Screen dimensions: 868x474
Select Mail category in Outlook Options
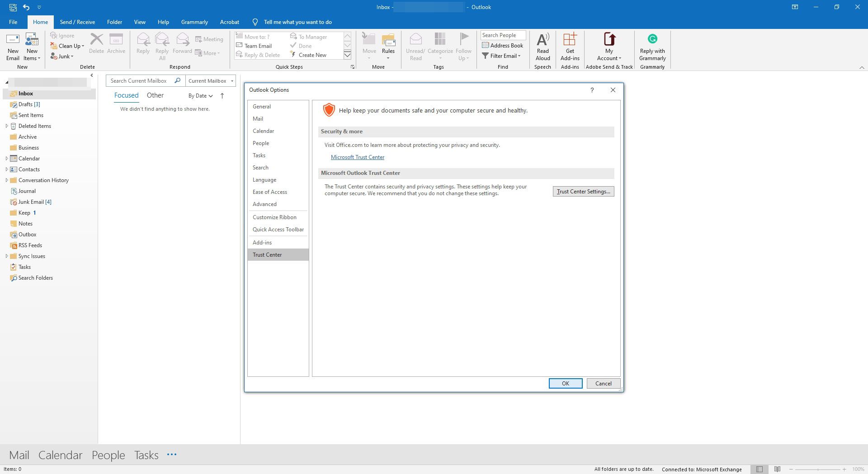pos(278,119)
